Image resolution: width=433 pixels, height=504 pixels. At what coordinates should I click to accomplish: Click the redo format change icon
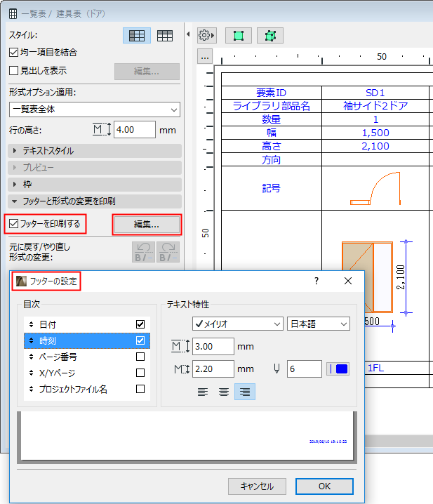click(168, 252)
